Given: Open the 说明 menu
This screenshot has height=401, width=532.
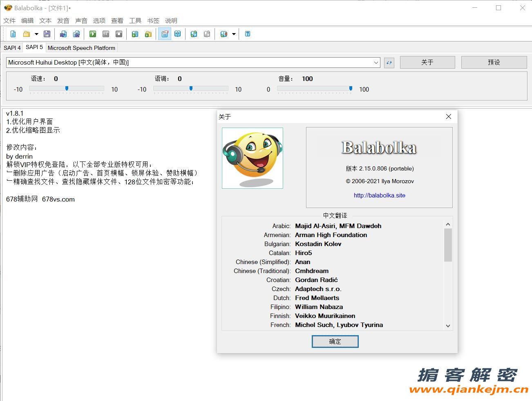Looking at the screenshot, I should click(171, 20).
